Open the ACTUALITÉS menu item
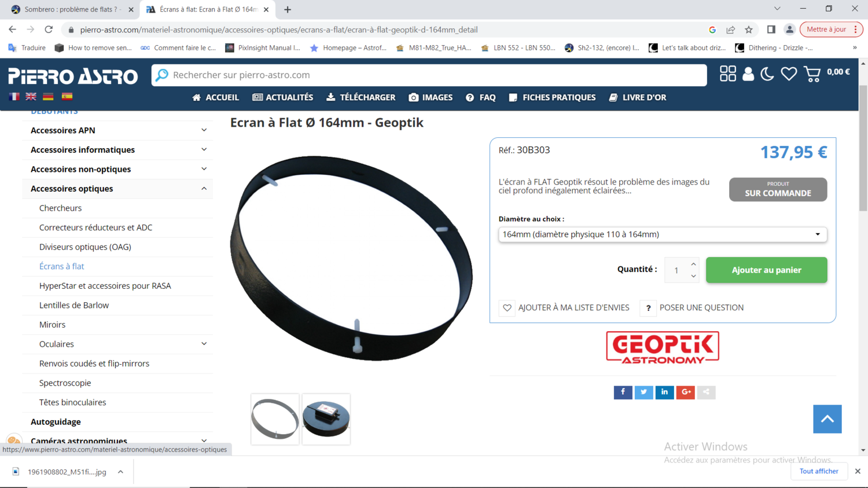The image size is (868, 488). pos(283,97)
